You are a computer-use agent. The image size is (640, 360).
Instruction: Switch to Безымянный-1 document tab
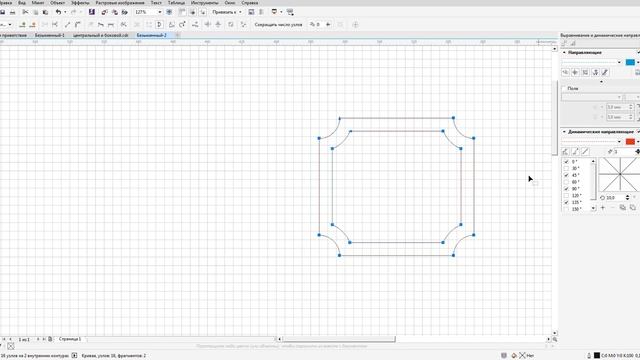(x=49, y=36)
